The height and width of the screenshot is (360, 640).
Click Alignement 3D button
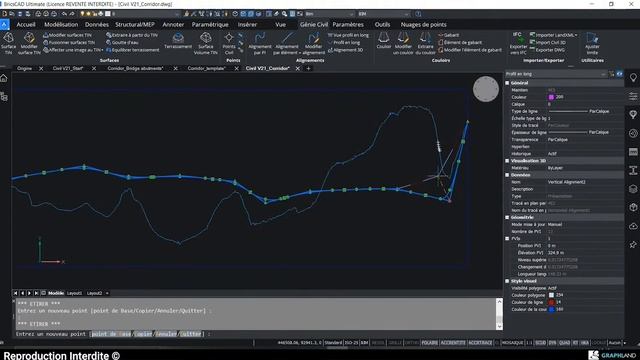click(x=345, y=50)
